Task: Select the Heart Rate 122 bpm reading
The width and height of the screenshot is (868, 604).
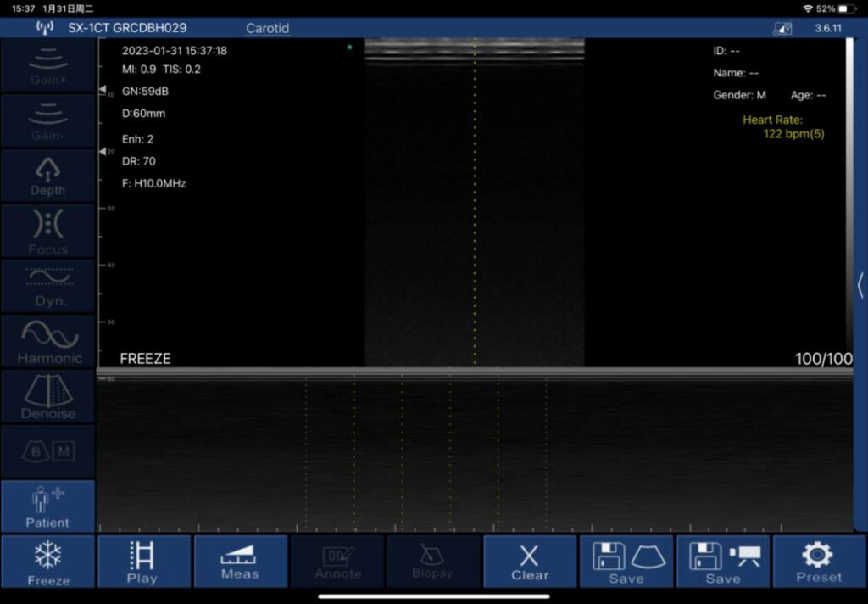Action: [783, 127]
